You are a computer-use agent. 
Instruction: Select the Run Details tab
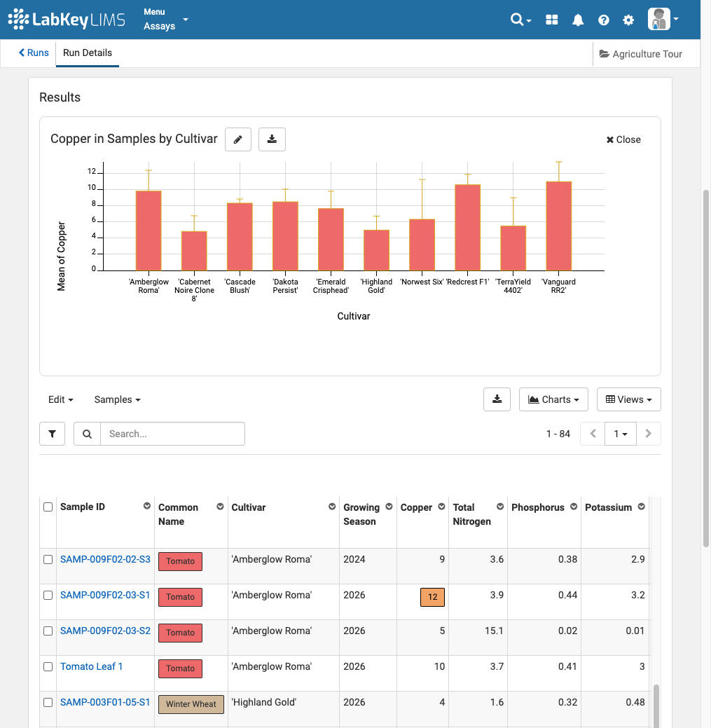[88, 53]
